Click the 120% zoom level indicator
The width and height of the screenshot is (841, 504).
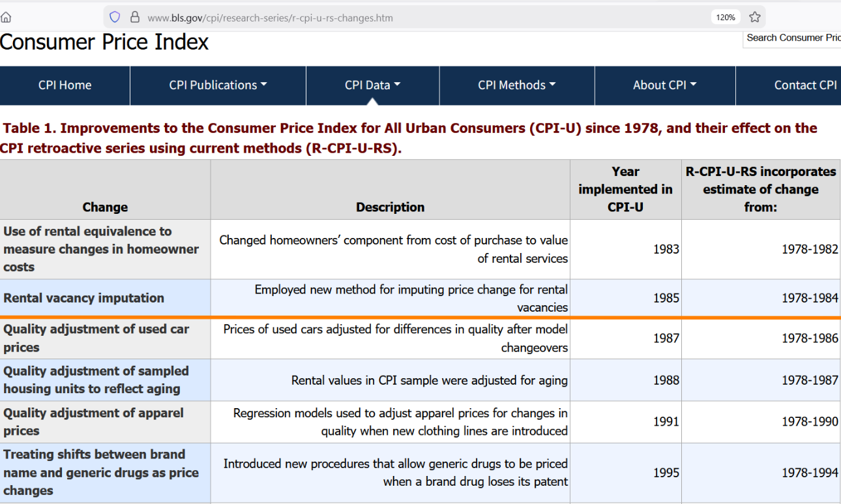(726, 18)
